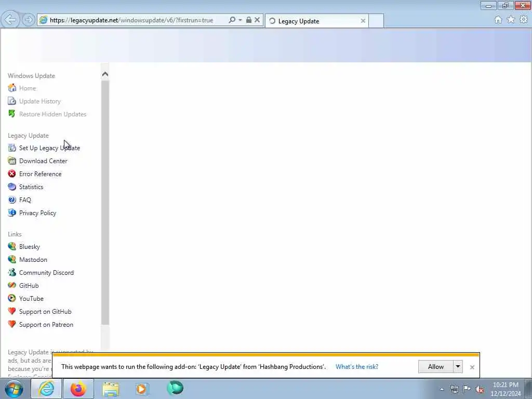Expand the Allow button dropdown arrow
The width and height of the screenshot is (532, 399).
point(458,366)
